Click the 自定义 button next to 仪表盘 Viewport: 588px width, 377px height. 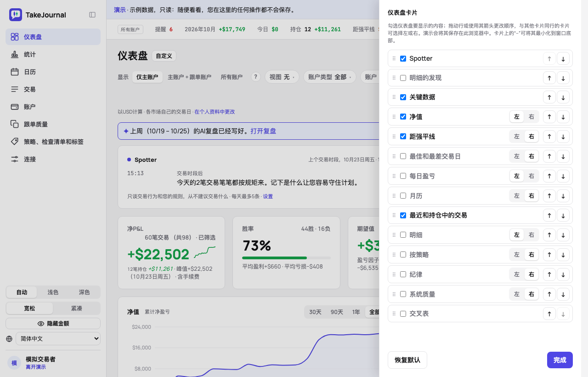pyautogui.click(x=164, y=56)
